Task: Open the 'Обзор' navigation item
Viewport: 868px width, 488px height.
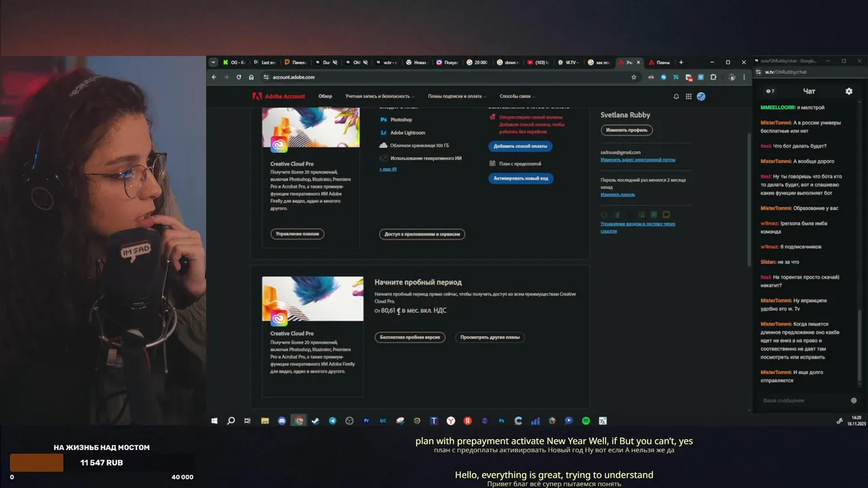Action: [x=325, y=96]
